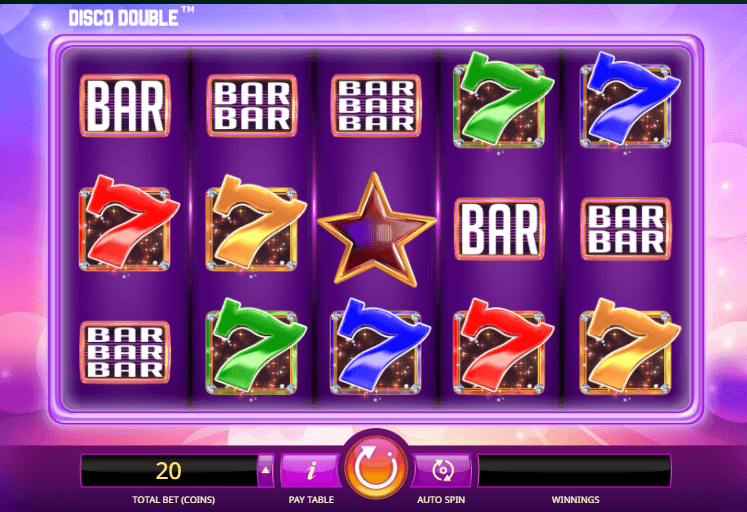This screenshot has height=512, width=747.
Task: Click the triple BAR in the top row
Action: (376, 106)
